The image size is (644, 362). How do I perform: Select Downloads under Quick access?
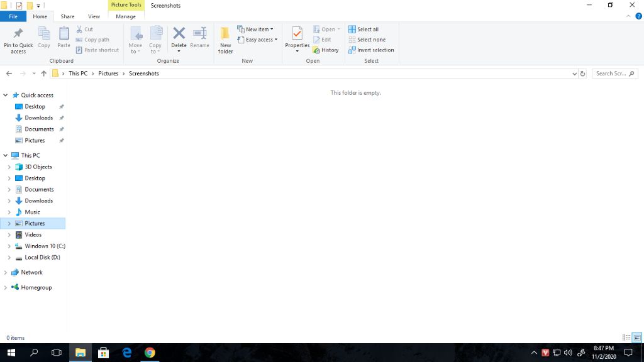(x=38, y=118)
